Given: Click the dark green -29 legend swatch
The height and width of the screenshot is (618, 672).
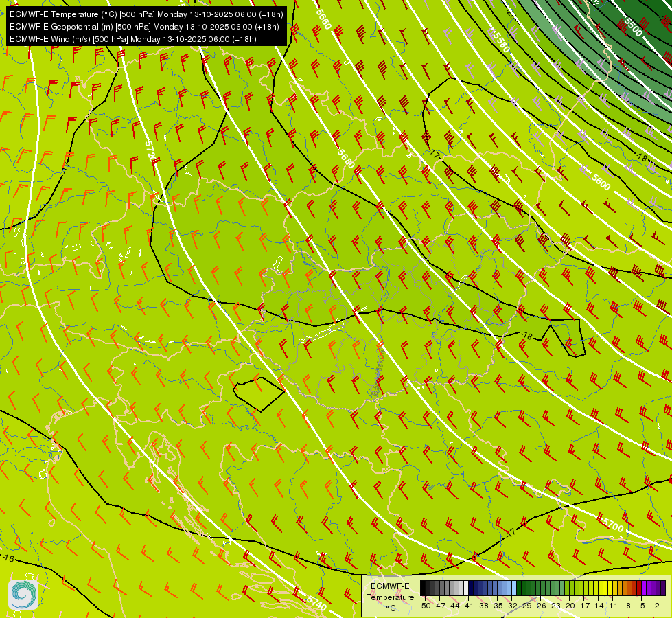Looking at the screenshot, I should pyautogui.click(x=529, y=588).
